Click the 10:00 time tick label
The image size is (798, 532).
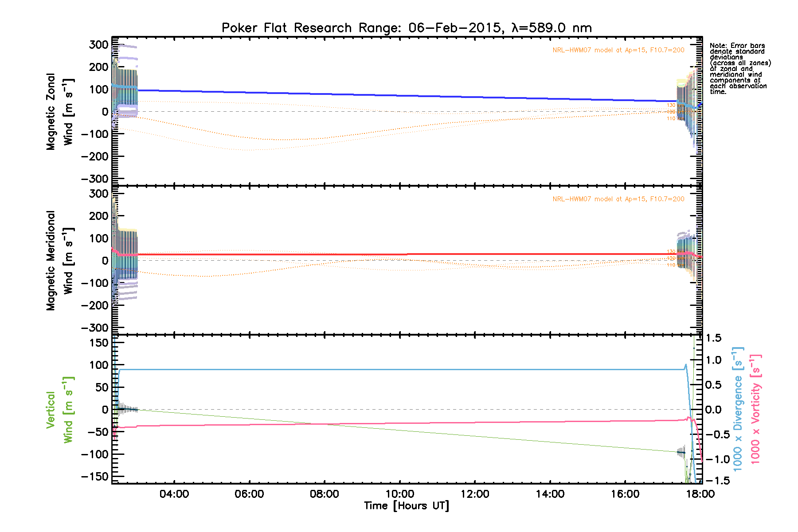click(x=399, y=494)
